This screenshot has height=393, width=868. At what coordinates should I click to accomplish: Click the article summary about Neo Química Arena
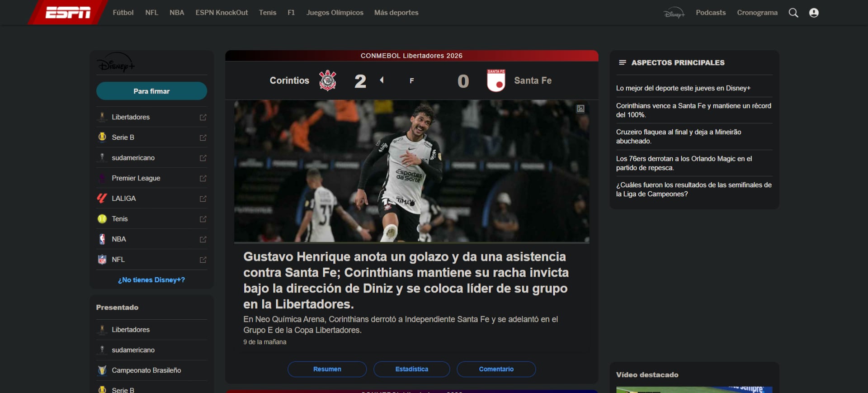click(x=401, y=325)
